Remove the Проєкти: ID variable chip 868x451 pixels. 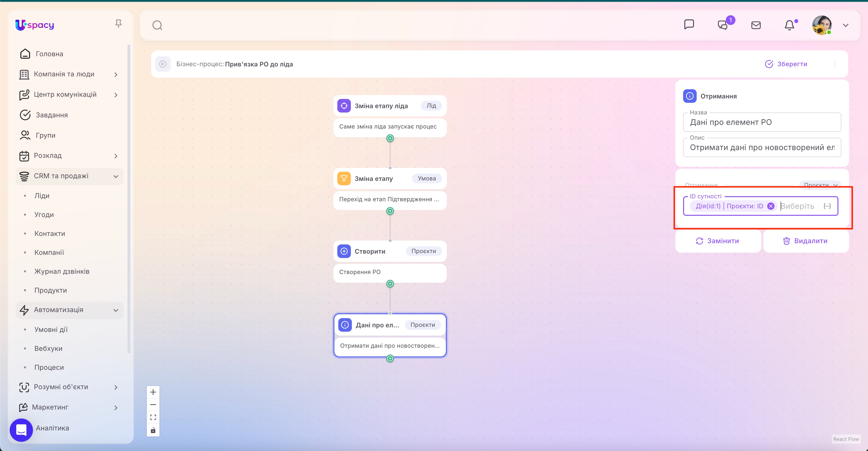pos(771,206)
